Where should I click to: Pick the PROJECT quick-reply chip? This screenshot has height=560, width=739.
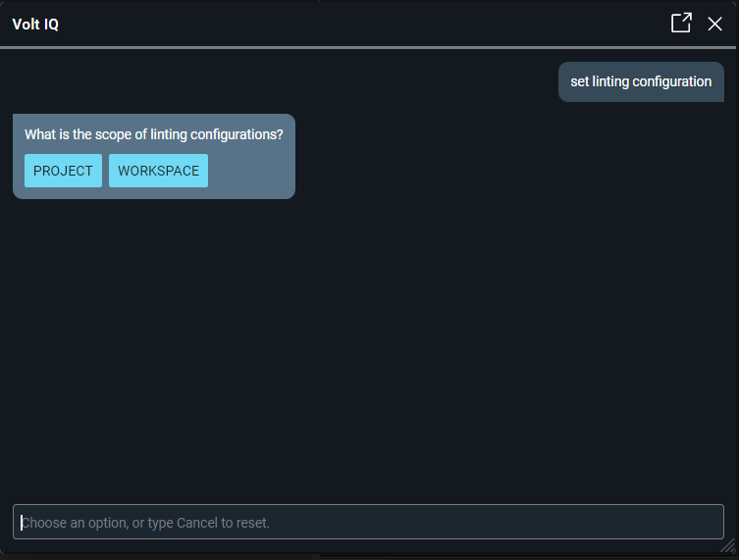click(63, 171)
